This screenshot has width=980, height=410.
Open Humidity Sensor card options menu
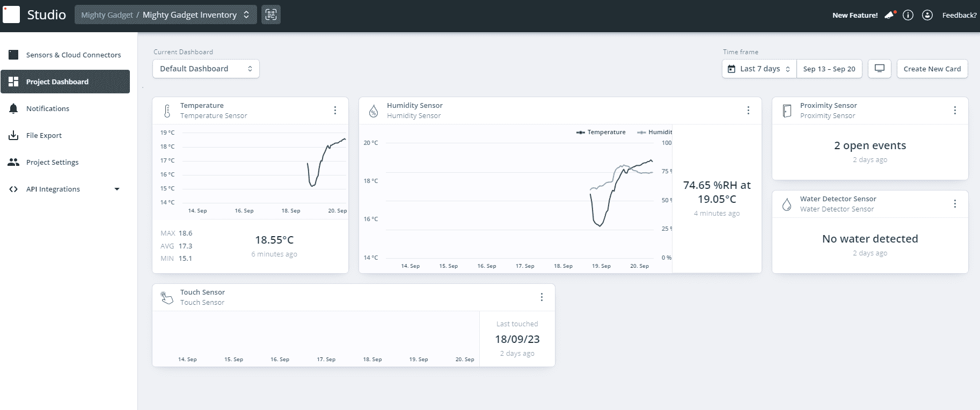(x=748, y=110)
